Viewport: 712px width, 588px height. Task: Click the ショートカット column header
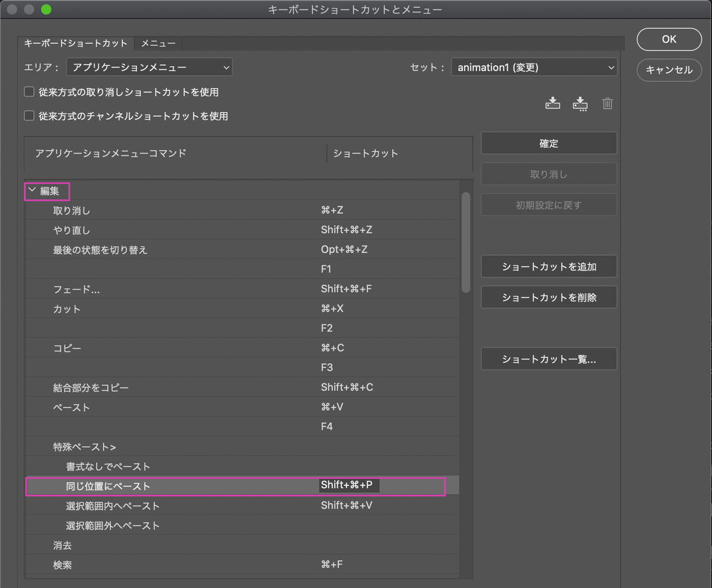point(365,153)
